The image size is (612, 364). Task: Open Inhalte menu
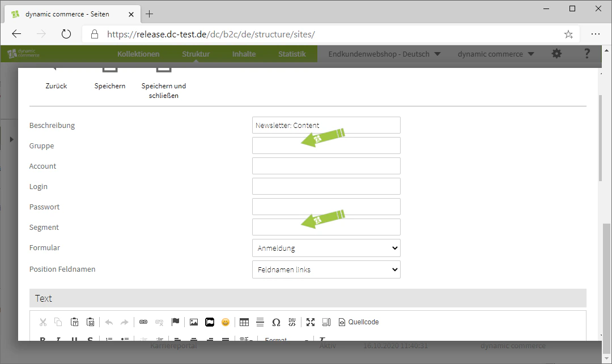(244, 54)
